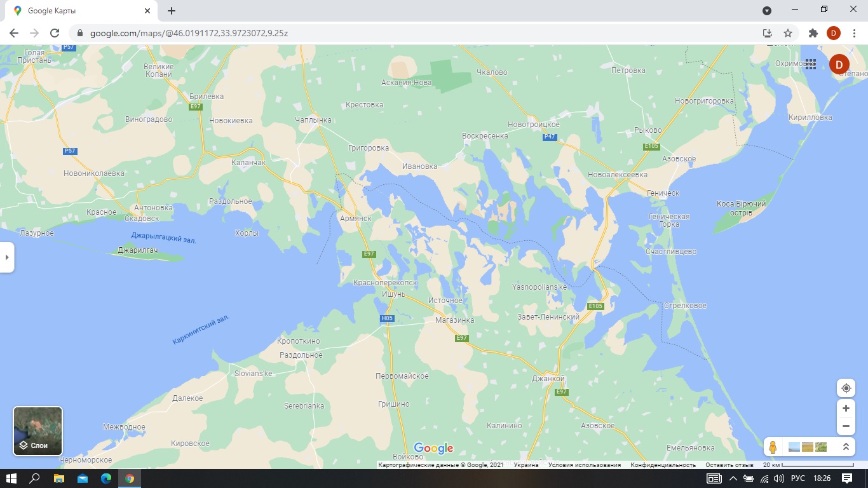Click the Кирилловка map label

pyautogui.click(x=810, y=118)
